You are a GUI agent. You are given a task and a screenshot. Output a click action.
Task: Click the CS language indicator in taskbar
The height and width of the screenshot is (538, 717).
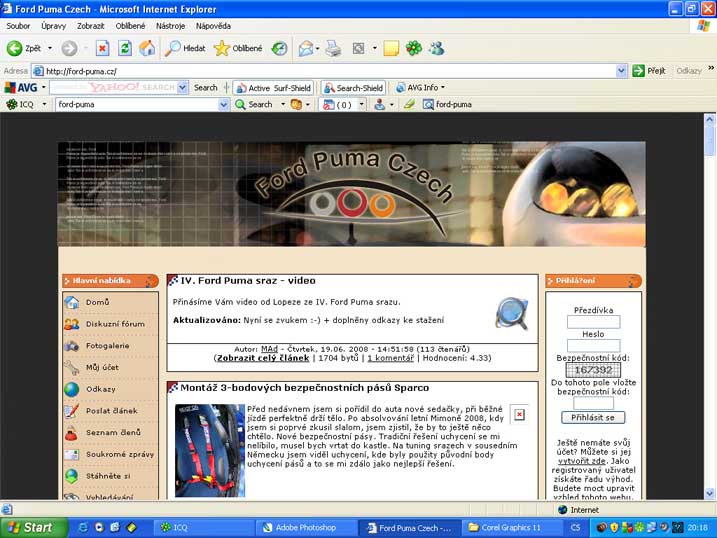[575, 527]
